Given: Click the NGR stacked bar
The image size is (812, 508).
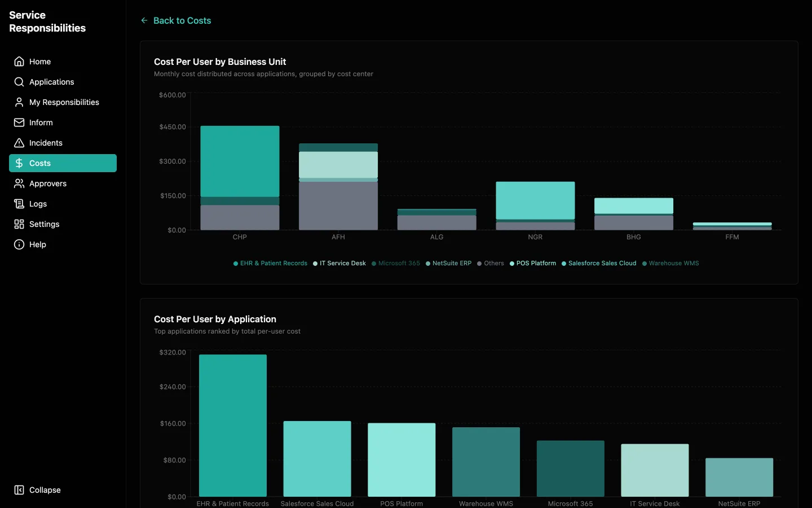Looking at the screenshot, I should pyautogui.click(x=535, y=205).
